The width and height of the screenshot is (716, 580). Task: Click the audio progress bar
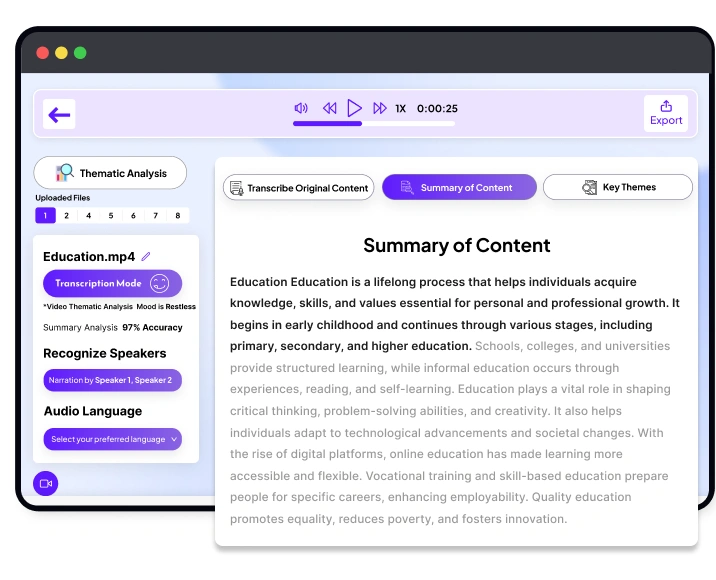(373, 124)
